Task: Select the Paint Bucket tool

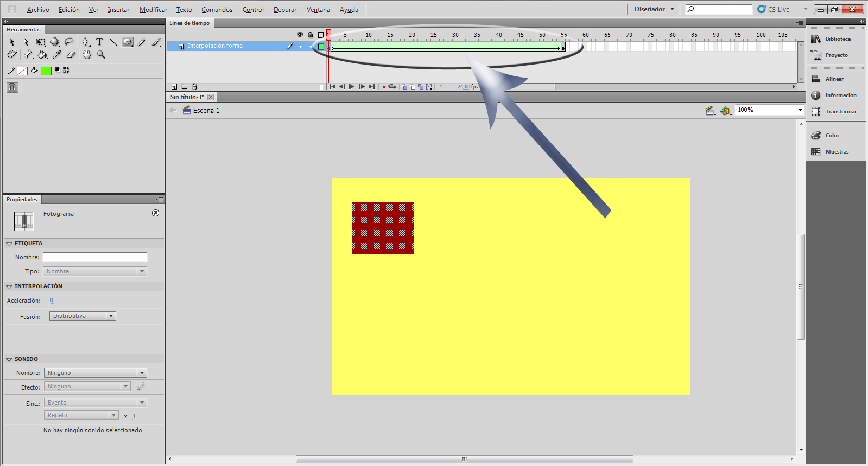Action: coord(42,55)
